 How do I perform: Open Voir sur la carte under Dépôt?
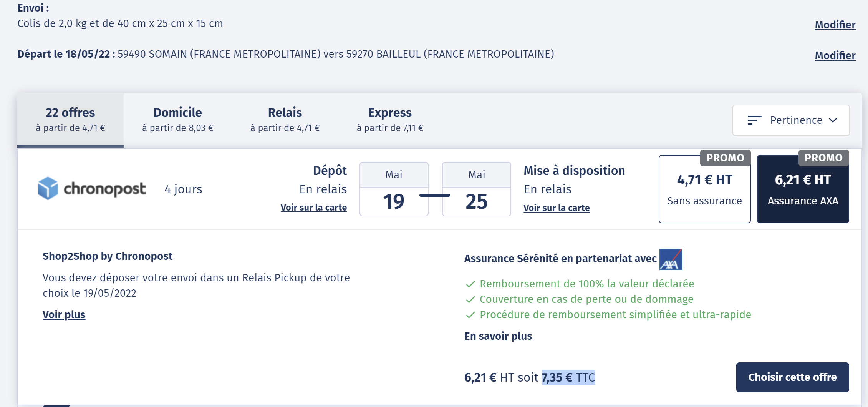[313, 208]
